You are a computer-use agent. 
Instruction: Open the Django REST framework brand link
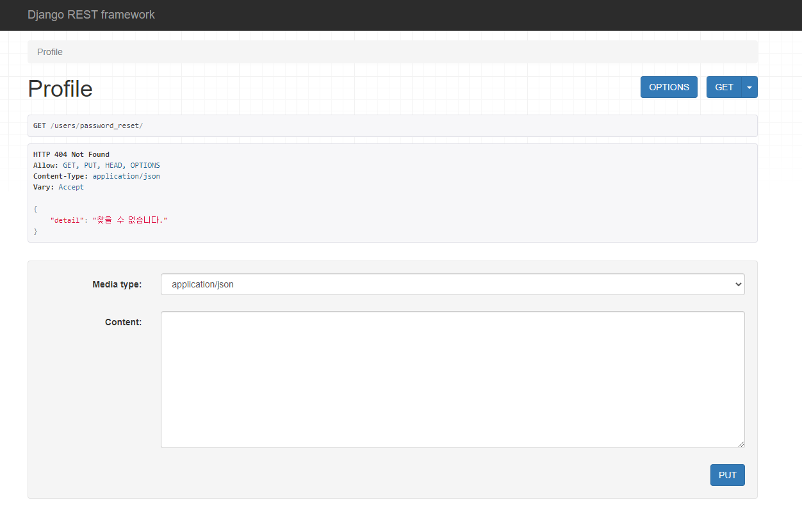pos(91,15)
